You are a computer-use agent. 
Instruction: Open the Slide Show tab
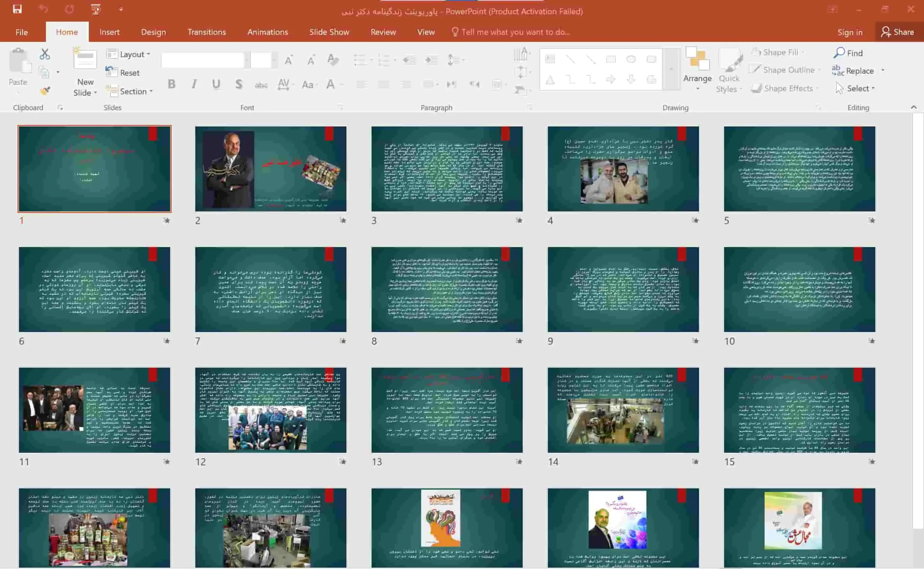(x=329, y=32)
